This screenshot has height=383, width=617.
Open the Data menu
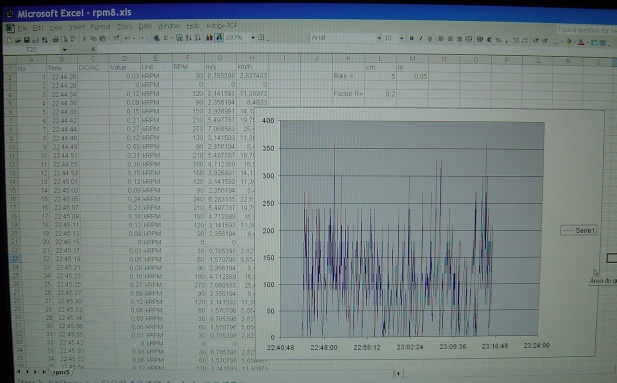[145, 26]
